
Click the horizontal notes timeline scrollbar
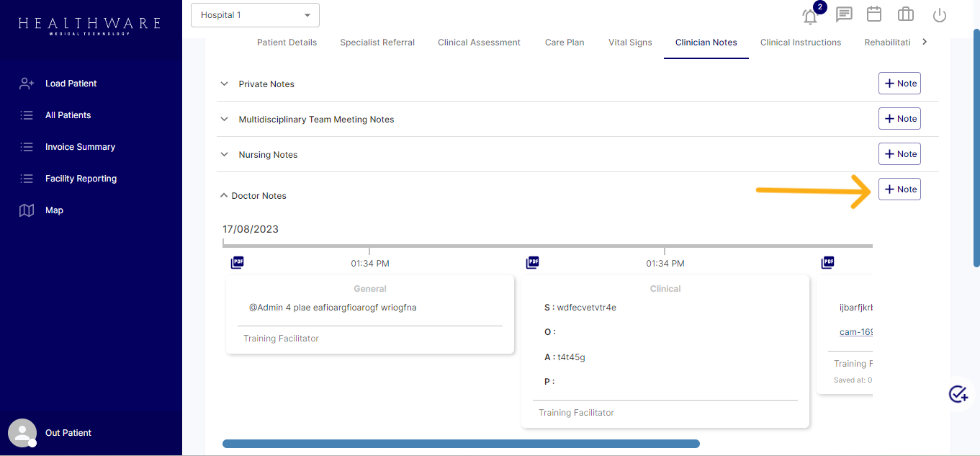click(461, 444)
